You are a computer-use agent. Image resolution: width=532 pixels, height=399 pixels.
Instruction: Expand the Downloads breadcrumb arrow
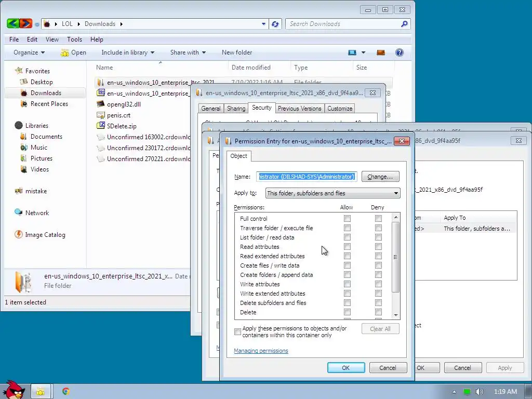(121, 24)
